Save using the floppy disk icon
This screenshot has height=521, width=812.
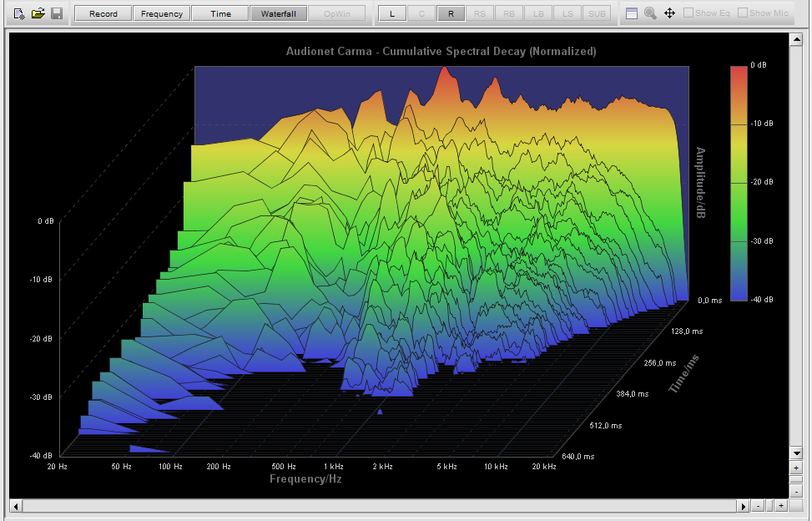[x=57, y=13]
